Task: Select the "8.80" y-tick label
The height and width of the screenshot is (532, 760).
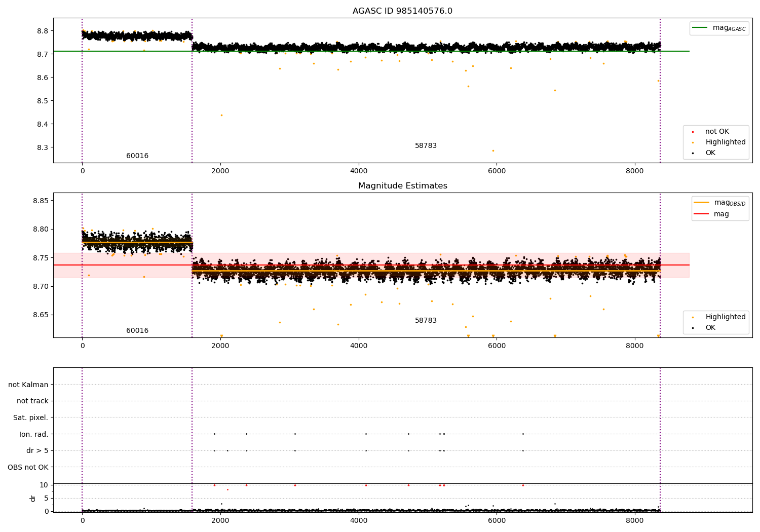Action: (x=41, y=230)
